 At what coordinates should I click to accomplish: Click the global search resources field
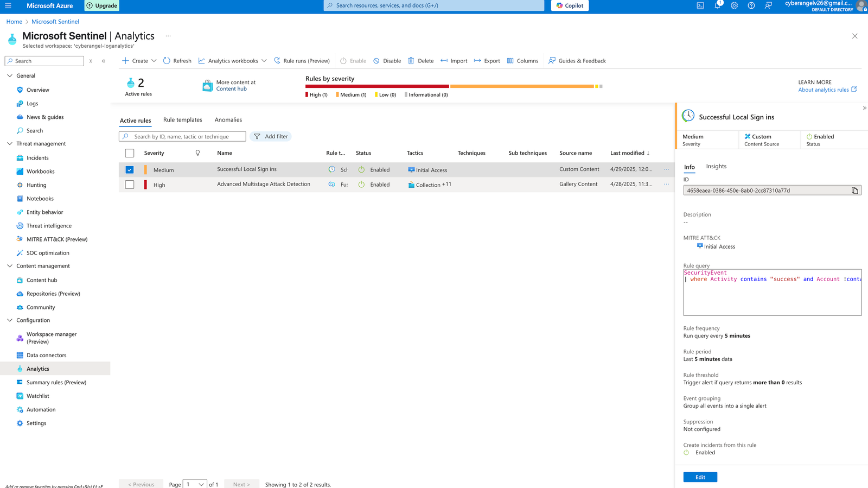434,5
